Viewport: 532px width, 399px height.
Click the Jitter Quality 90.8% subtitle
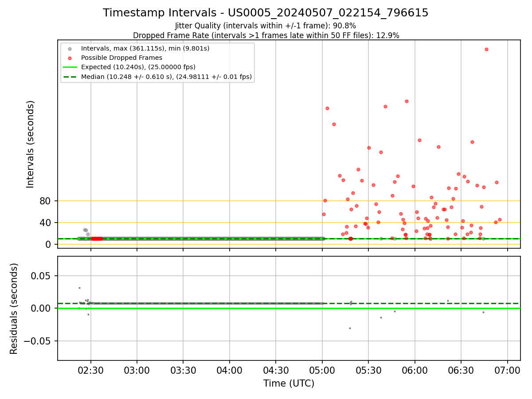(266, 26)
